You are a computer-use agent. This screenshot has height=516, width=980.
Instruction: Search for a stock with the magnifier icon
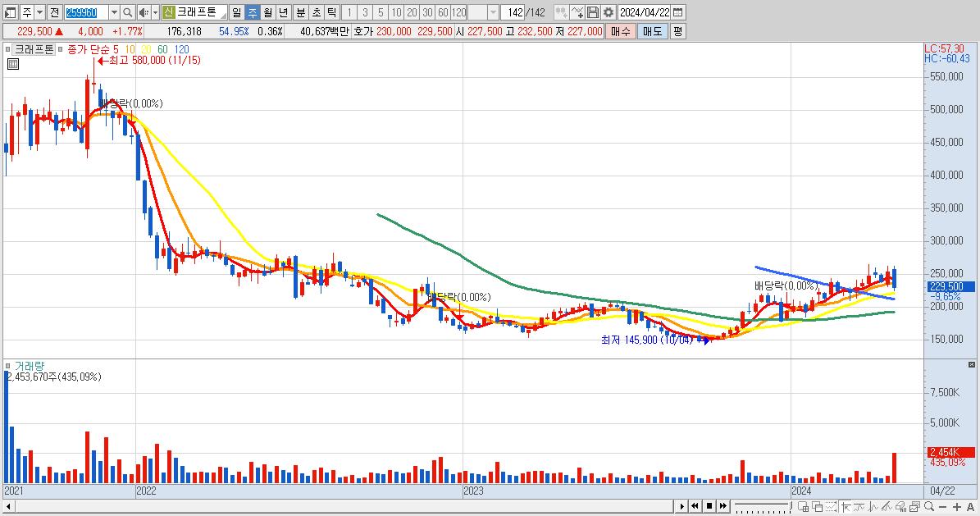[x=127, y=12]
